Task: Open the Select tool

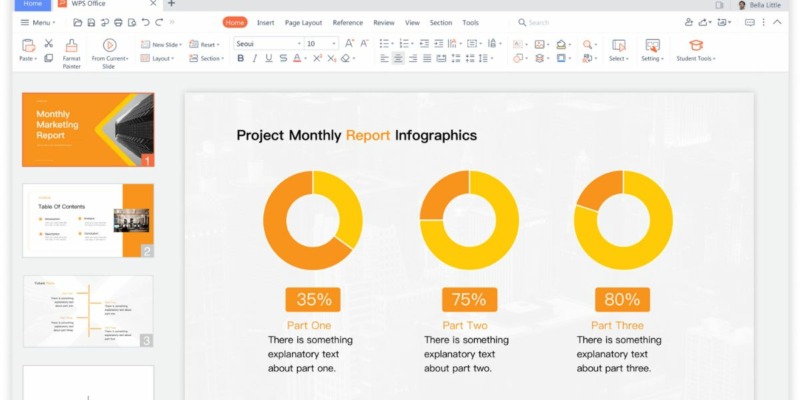Action: 619,50
